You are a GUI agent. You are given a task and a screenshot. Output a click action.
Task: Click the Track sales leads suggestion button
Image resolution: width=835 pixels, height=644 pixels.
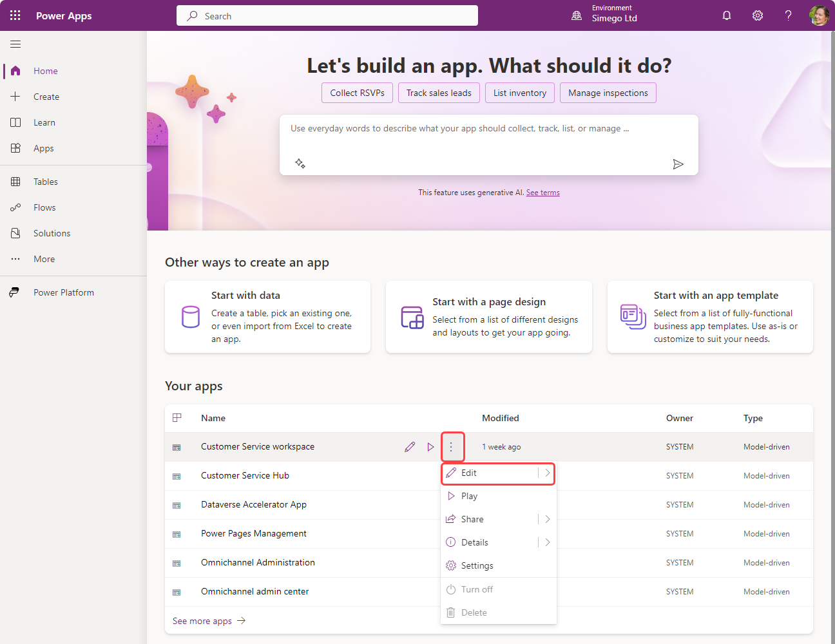439,93
